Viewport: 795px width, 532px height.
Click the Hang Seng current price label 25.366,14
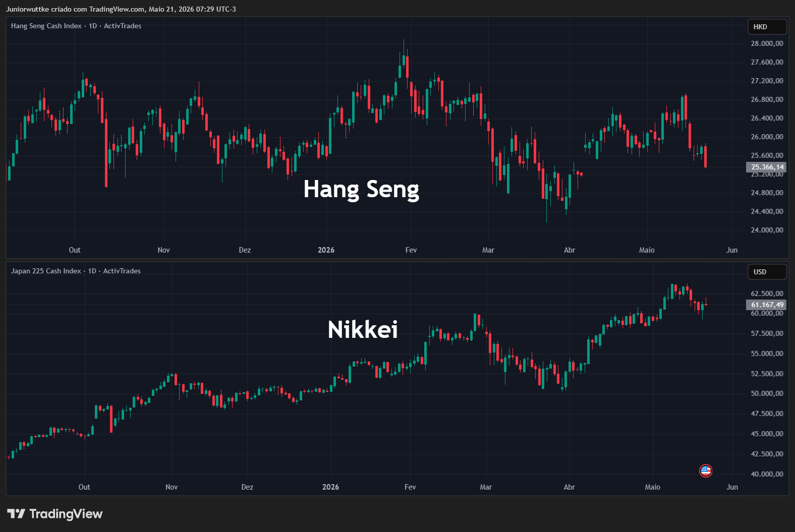point(766,167)
